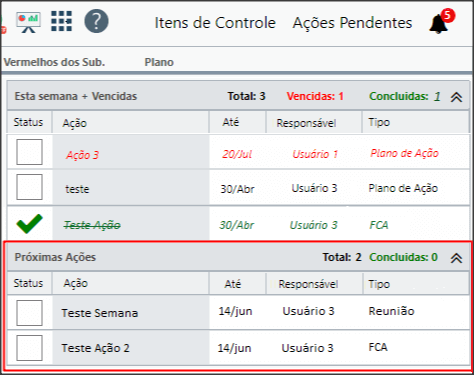Check the status box for Ação 3

(29, 152)
